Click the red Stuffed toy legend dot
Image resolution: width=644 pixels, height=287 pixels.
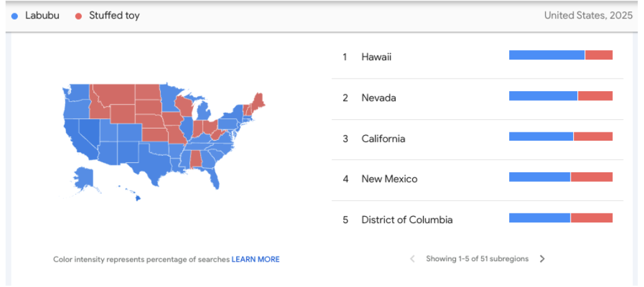pyautogui.click(x=79, y=16)
